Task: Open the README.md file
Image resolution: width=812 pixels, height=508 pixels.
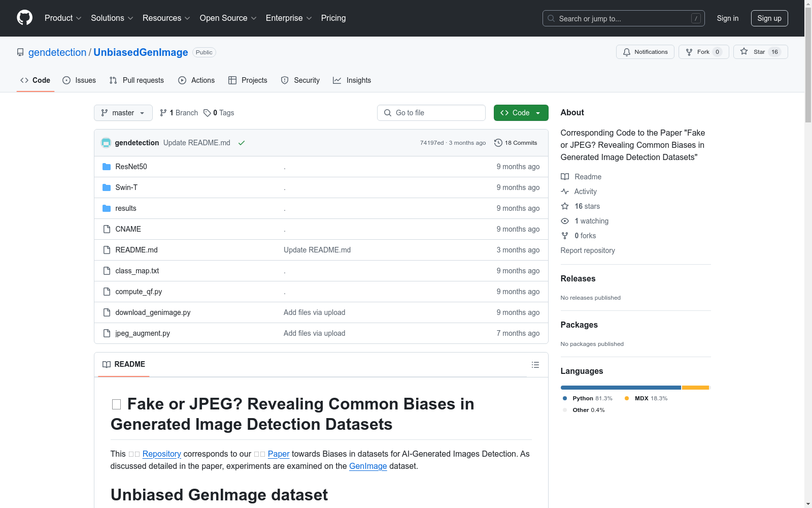Action: (137, 250)
